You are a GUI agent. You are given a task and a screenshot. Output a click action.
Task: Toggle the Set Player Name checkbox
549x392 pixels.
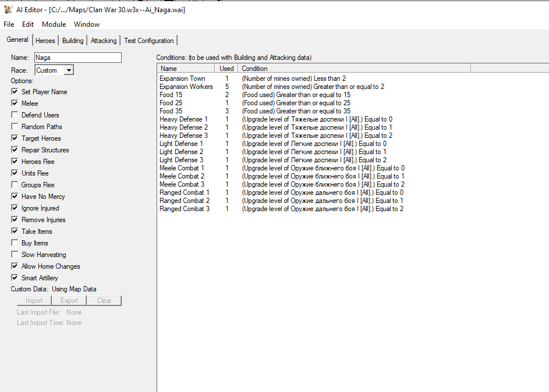pyautogui.click(x=15, y=92)
